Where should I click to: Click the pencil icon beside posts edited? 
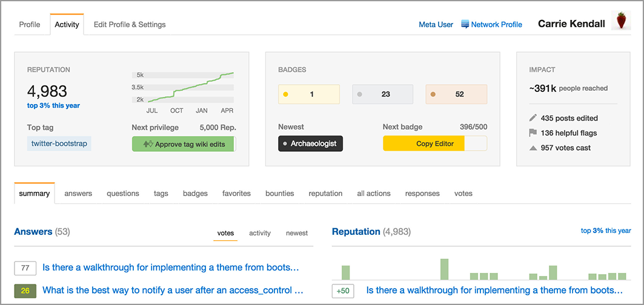[533, 118]
